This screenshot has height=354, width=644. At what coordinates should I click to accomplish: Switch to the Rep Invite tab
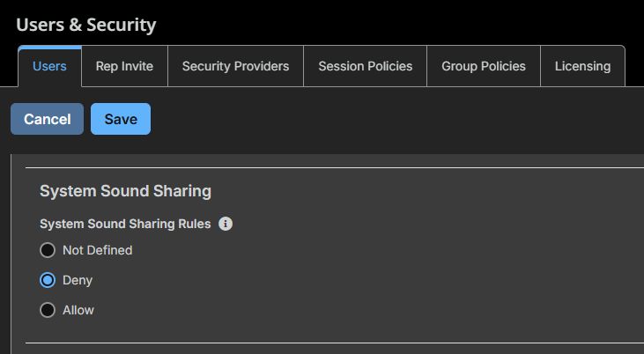[x=124, y=66]
